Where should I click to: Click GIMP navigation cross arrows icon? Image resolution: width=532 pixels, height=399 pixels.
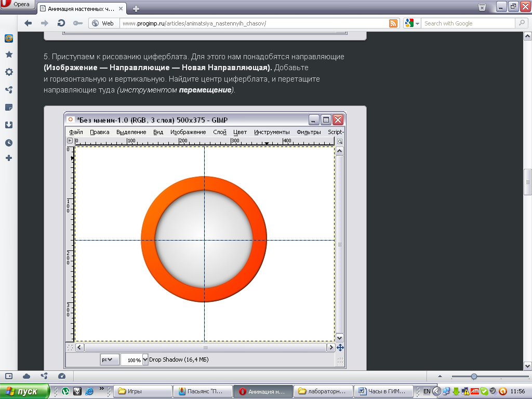pos(340,348)
